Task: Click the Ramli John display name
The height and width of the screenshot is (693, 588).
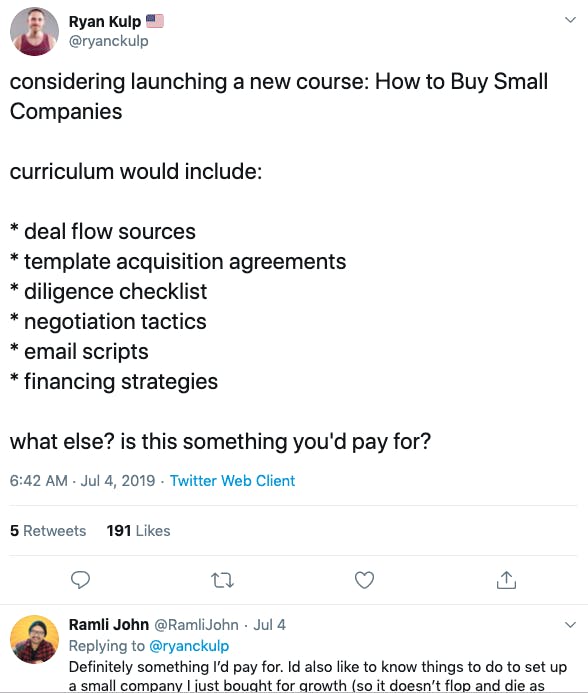Action: (109, 624)
